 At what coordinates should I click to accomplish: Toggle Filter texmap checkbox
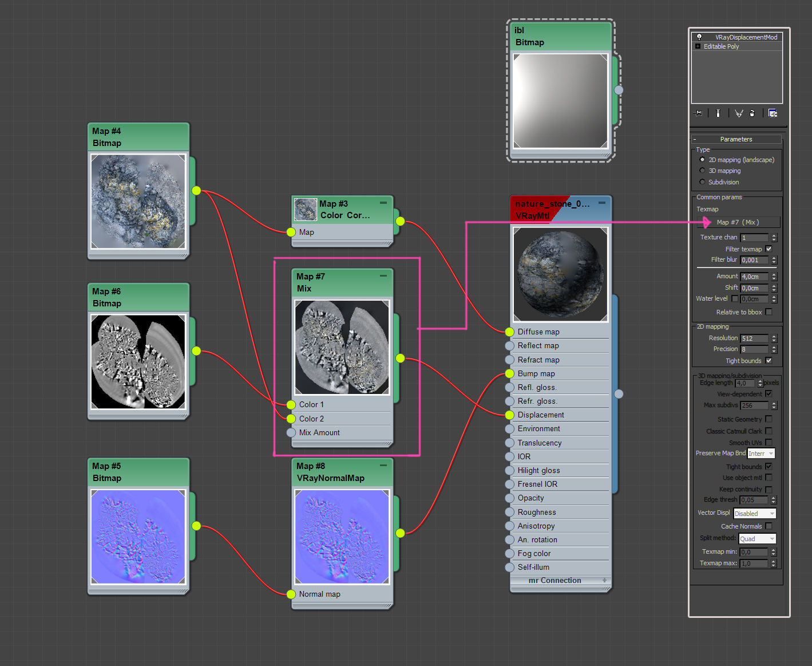tap(769, 249)
